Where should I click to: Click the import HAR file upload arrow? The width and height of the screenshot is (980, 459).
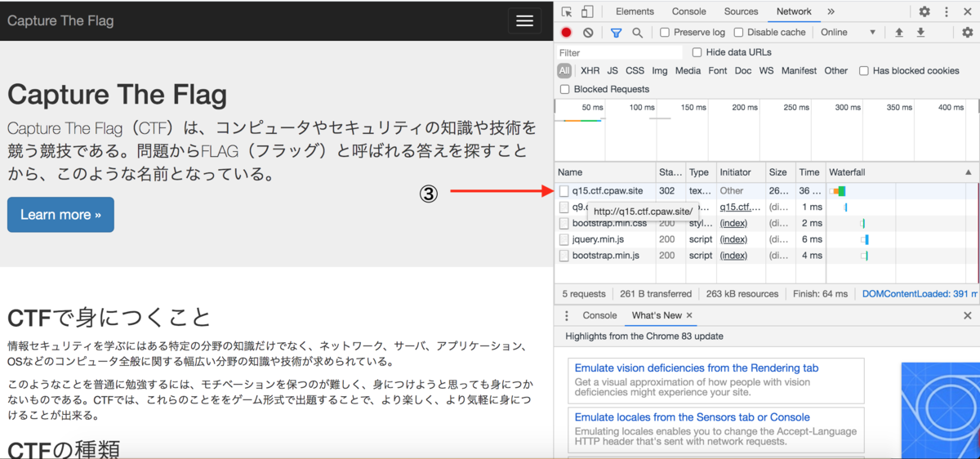pos(899,33)
